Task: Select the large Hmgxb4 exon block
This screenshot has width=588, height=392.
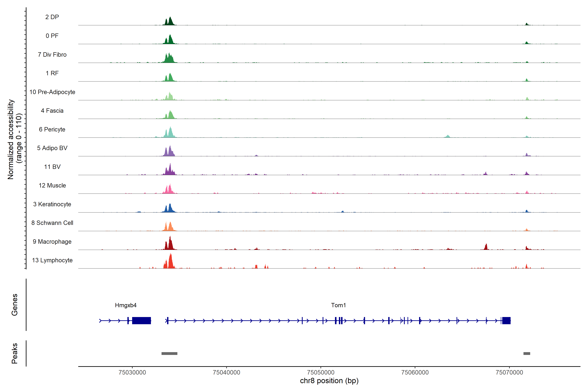Action: tap(141, 320)
